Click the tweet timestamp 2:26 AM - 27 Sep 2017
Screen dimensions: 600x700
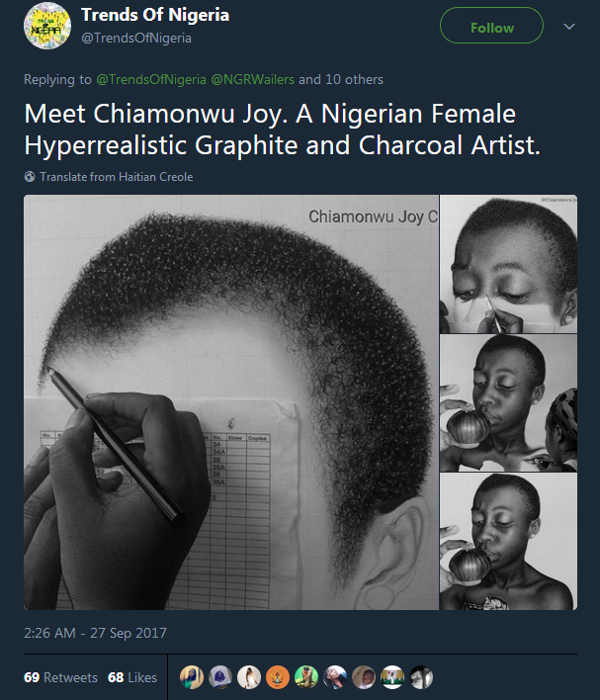coord(96,633)
